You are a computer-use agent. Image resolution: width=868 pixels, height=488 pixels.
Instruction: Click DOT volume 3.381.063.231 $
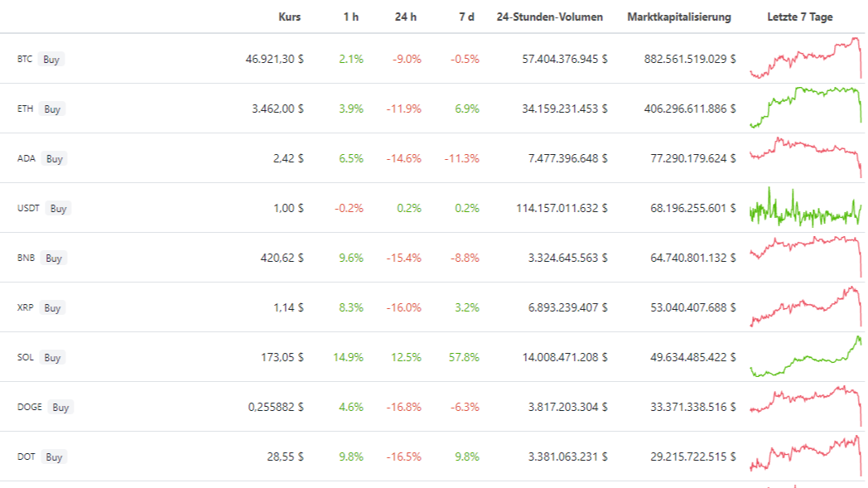point(568,457)
